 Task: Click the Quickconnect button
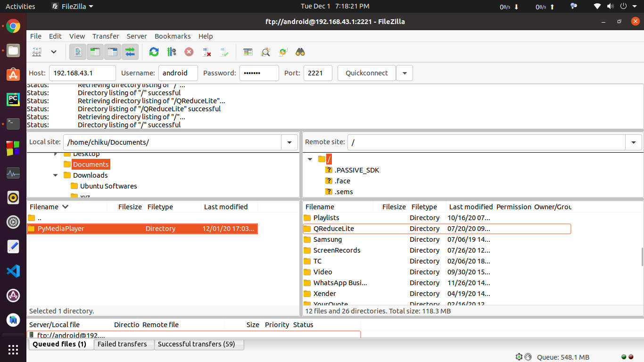coord(366,73)
